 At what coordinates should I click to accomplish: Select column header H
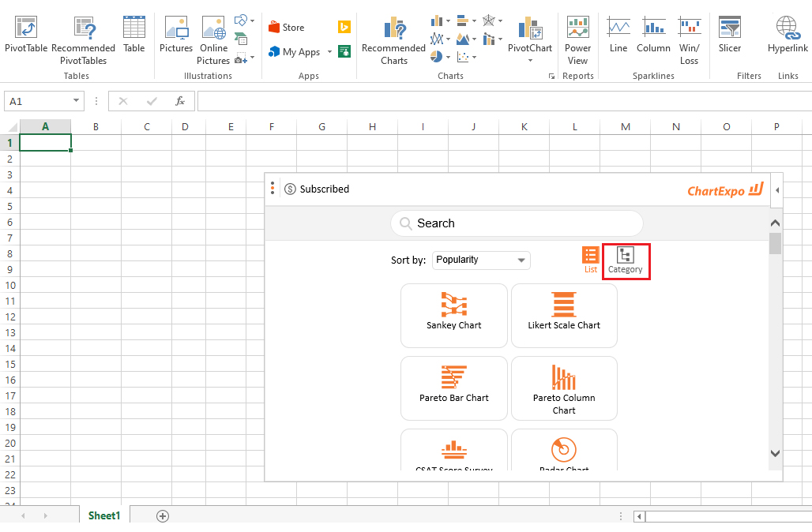tap(372, 127)
